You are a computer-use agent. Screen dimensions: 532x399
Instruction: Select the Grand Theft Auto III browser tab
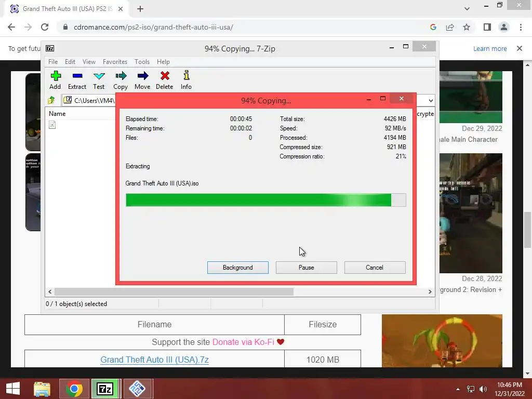[66, 9]
